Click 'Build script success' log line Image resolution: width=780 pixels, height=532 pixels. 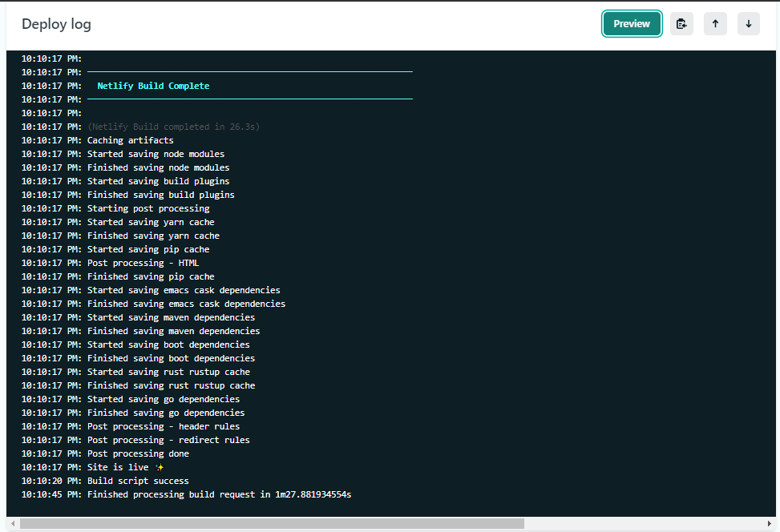click(x=138, y=481)
